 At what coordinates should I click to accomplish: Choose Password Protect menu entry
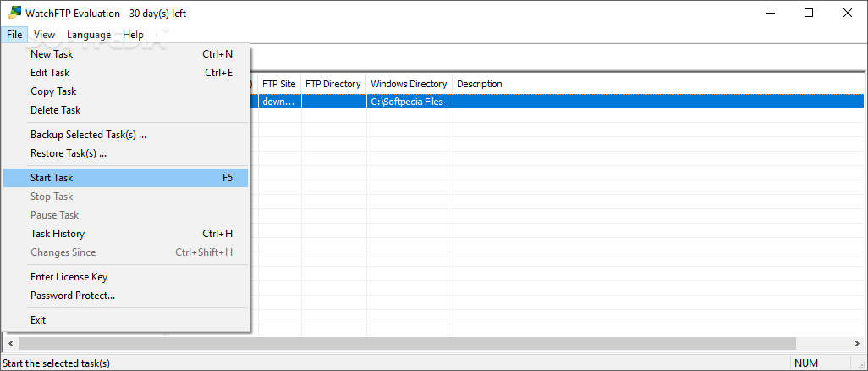click(x=126, y=296)
